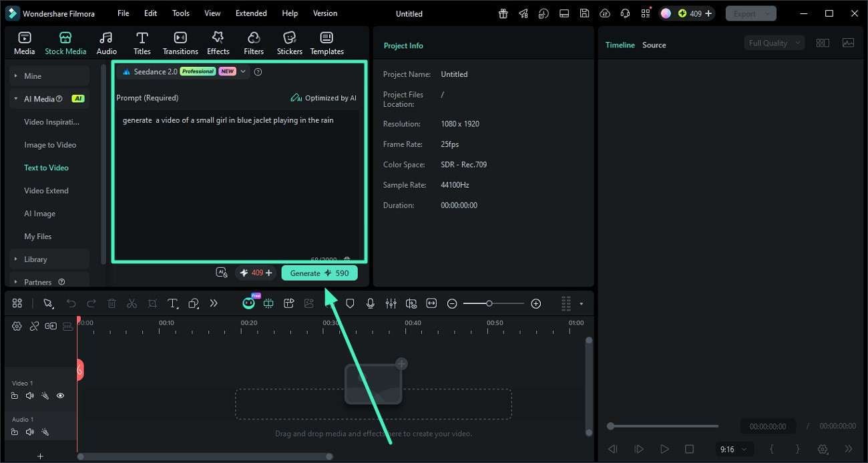Viewport: 868px width, 463px height.
Task: Open the Titles tab
Action: coord(142,43)
